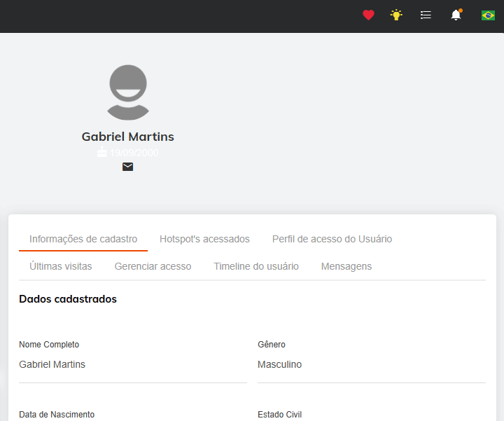The width and height of the screenshot is (504, 421).
Task: Click the Gabriel Martins profile name heading
Action: (127, 137)
